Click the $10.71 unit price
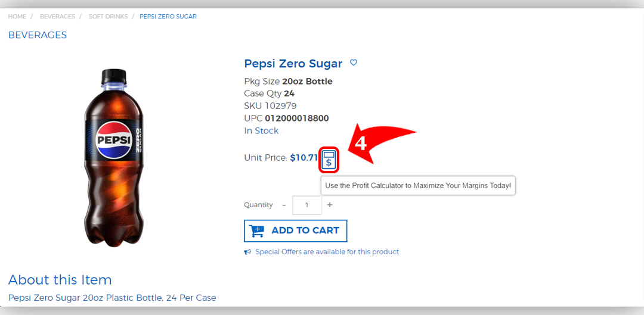The width and height of the screenshot is (644, 315). tap(304, 158)
